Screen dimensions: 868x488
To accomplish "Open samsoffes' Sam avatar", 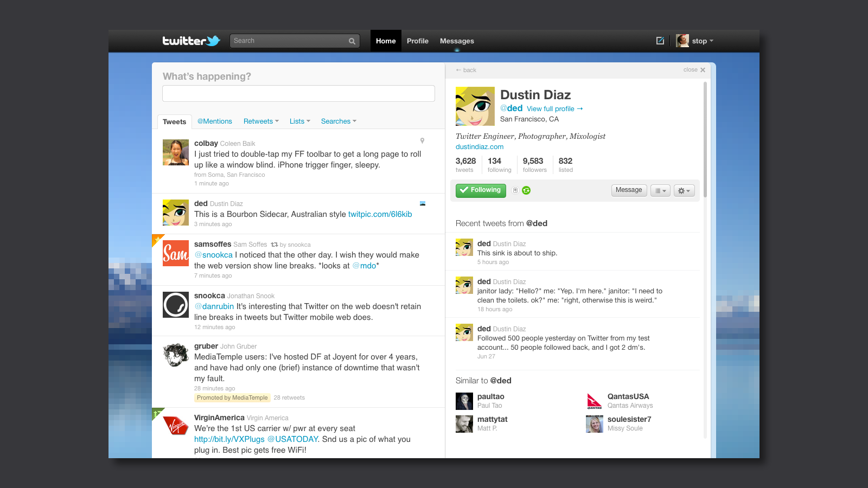I will [x=176, y=253].
